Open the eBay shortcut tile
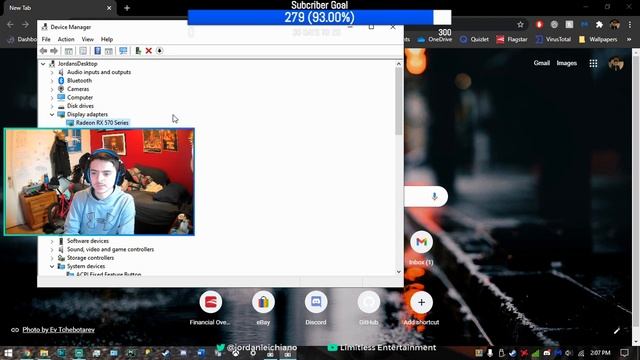The image size is (640, 360). tap(263, 308)
